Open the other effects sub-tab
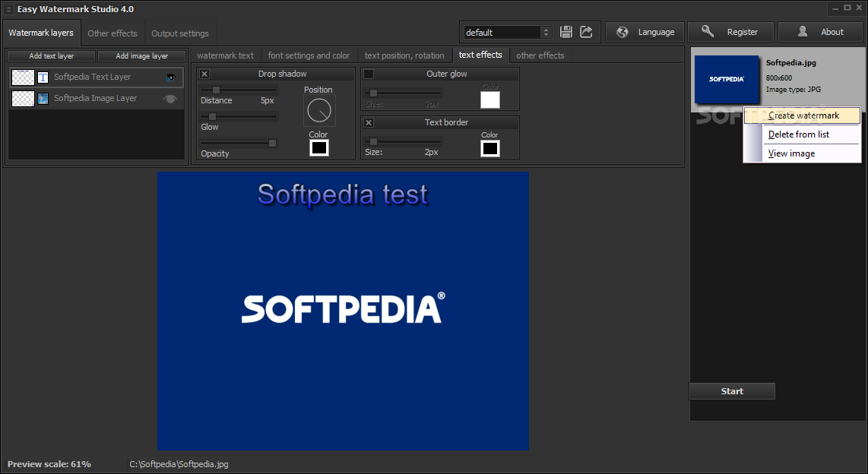 point(540,55)
